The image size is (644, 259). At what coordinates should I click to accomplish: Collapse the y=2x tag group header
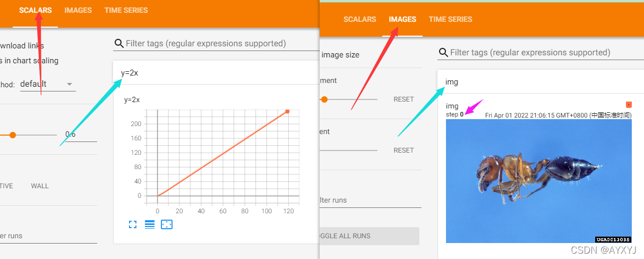(x=217, y=73)
